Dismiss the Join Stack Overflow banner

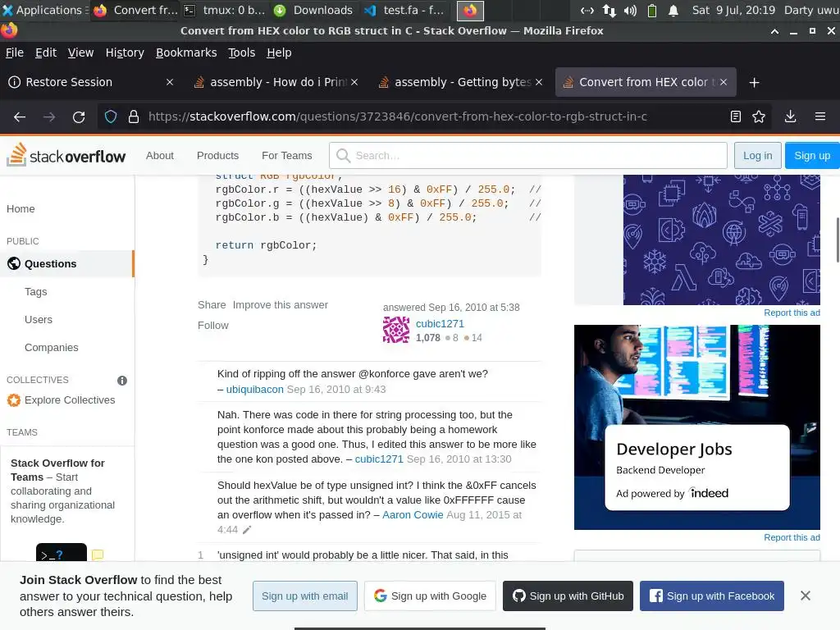pos(806,596)
